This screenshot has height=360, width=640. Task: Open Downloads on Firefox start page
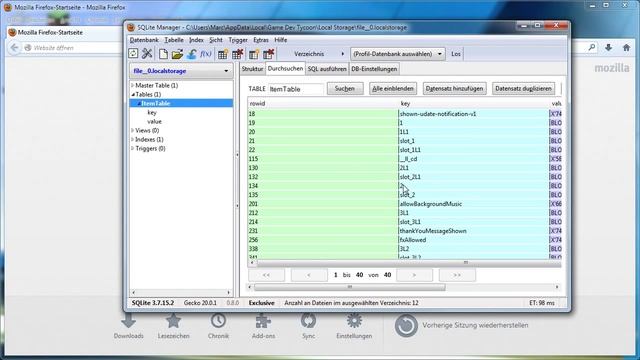(x=129, y=326)
